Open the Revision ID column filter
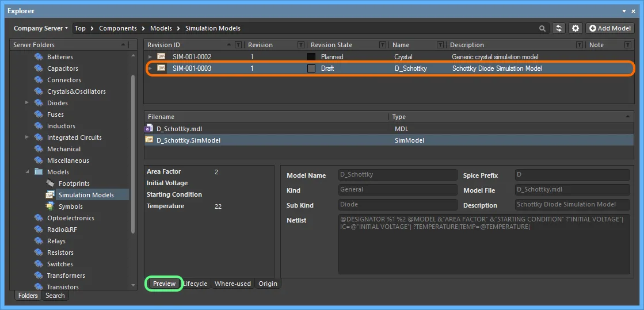644x310 pixels. point(238,45)
